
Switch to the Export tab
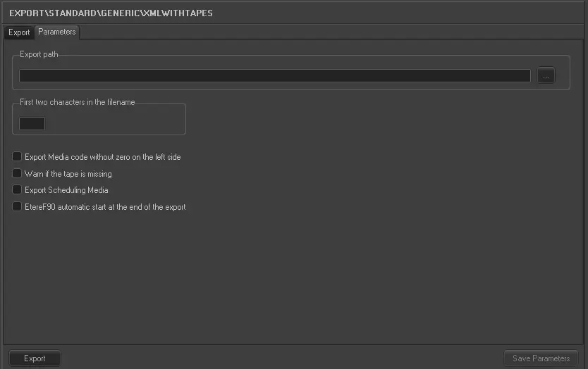[x=19, y=32]
